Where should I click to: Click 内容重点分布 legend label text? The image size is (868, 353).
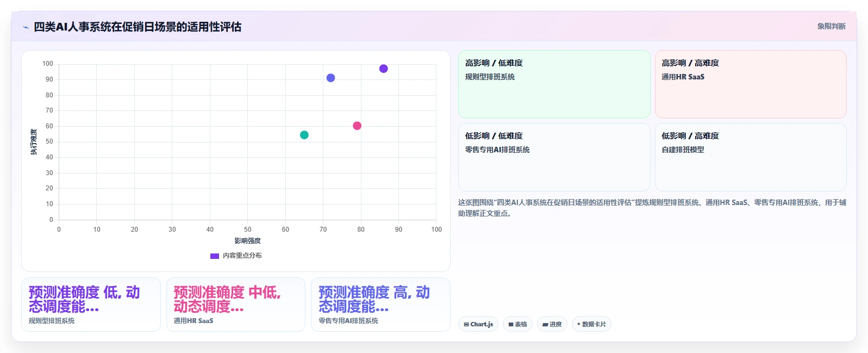click(x=242, y=256)
